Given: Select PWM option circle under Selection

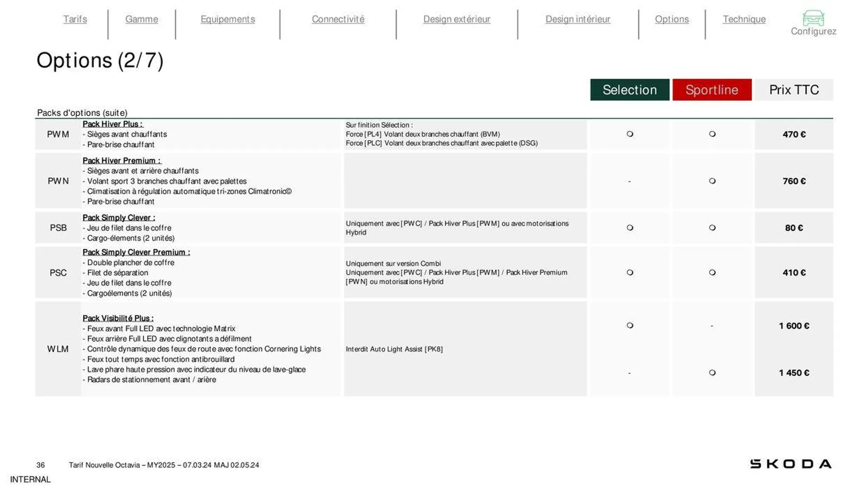Looking at the screenshot, I should tap(630, 134).
